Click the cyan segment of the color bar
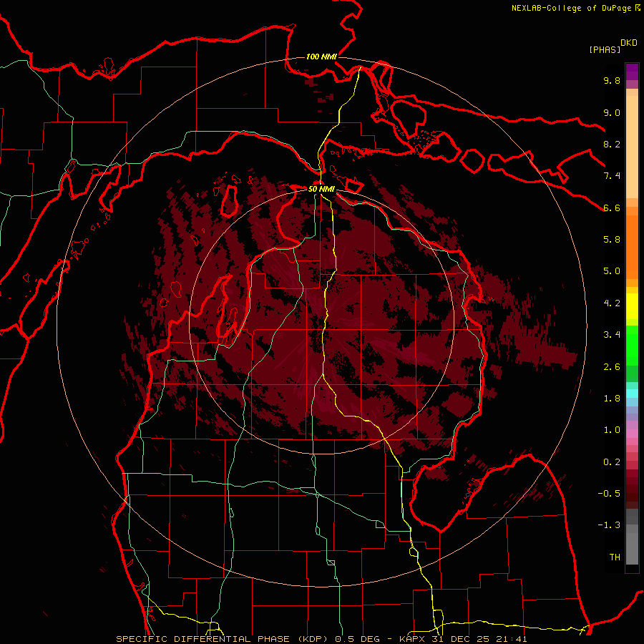This screenshot has height=644, width=644. coord(632,394)
